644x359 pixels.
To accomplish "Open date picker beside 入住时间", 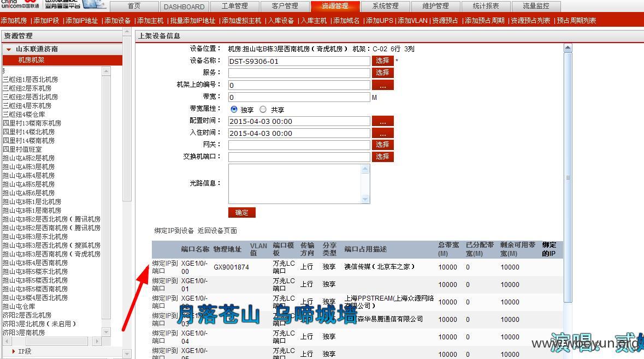I will (x=383, y=133).
